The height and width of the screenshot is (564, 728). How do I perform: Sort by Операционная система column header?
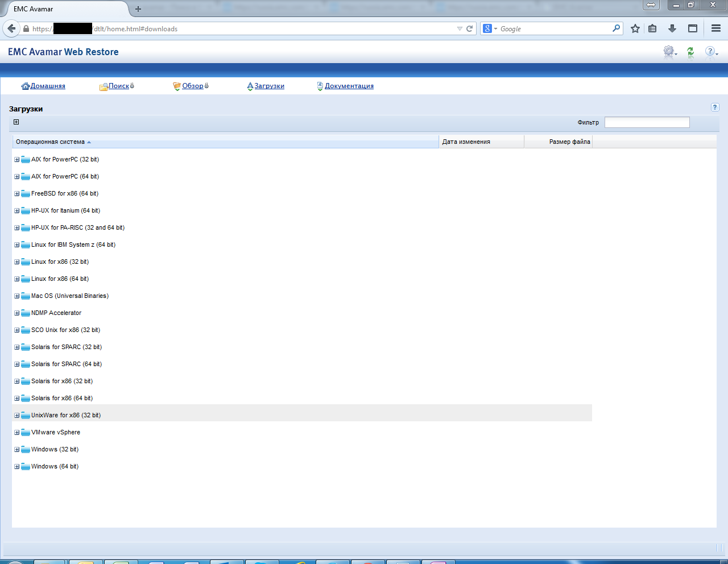tap(225, 142)
